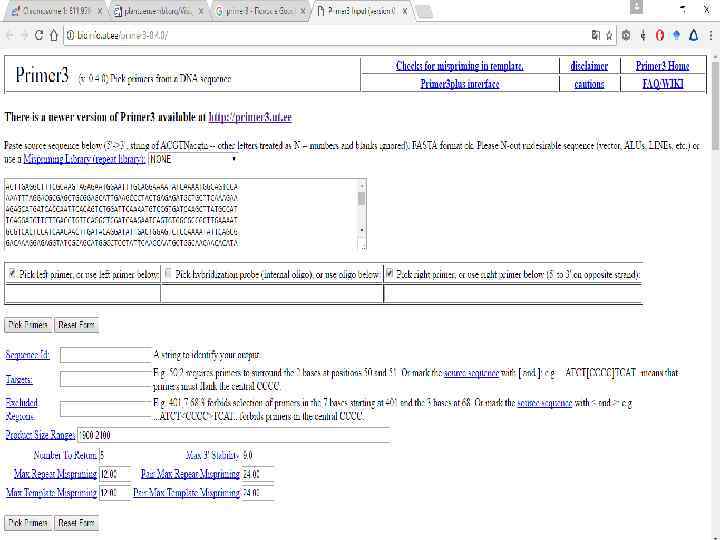Click the upper Pick Primers button
This screenshot has height=540, width=720.
pos(28,325)
